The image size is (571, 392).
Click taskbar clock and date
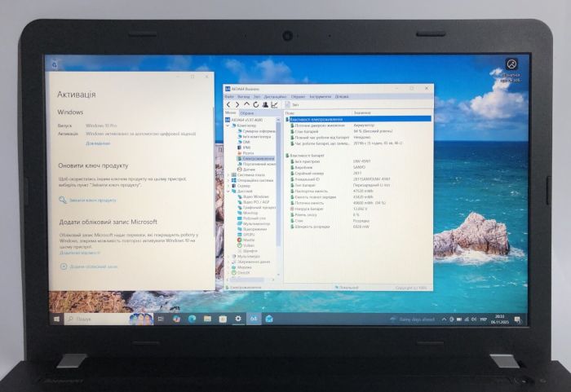coord(499,319)
